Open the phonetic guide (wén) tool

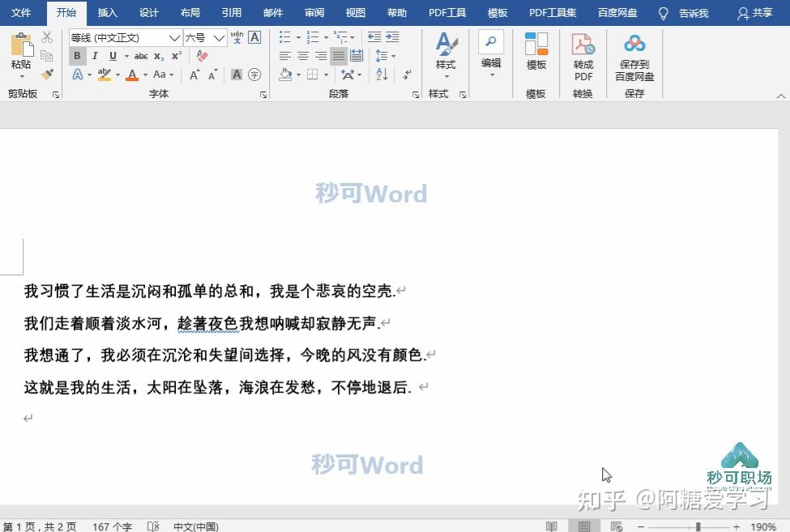[x=237, y=37]
